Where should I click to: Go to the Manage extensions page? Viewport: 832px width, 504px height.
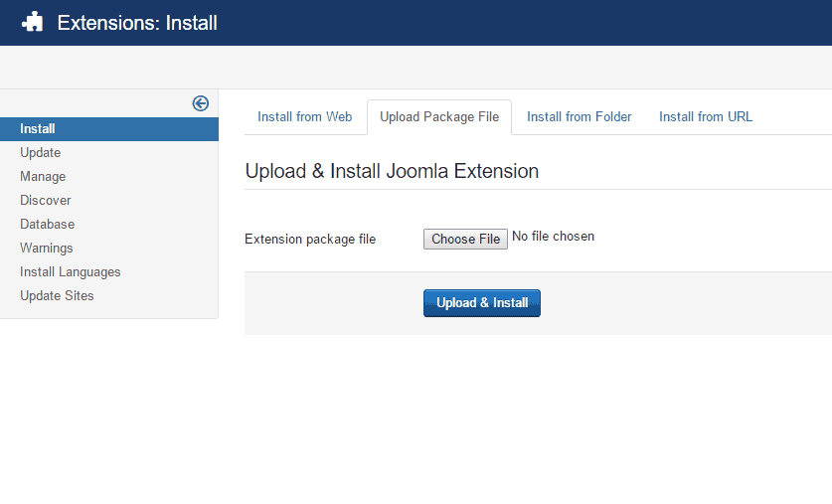point(43,176)
